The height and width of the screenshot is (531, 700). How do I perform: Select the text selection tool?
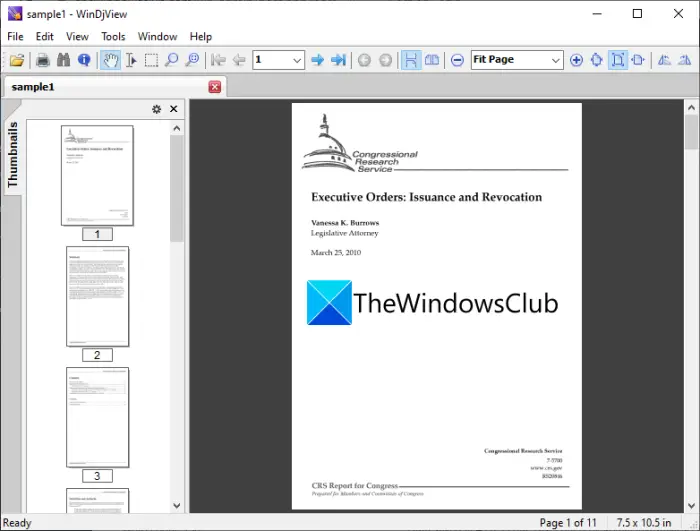click(x=131, y=60)
